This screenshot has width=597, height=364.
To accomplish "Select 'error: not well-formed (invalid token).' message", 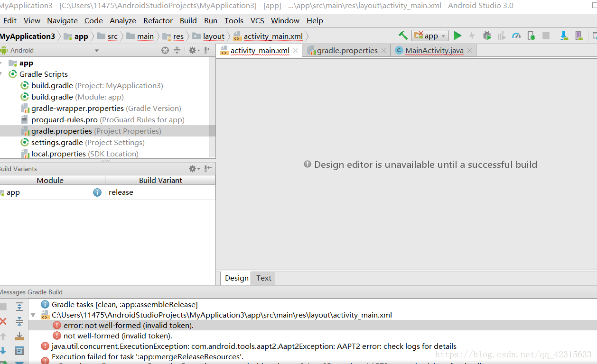I will click(x=128, y=326).
